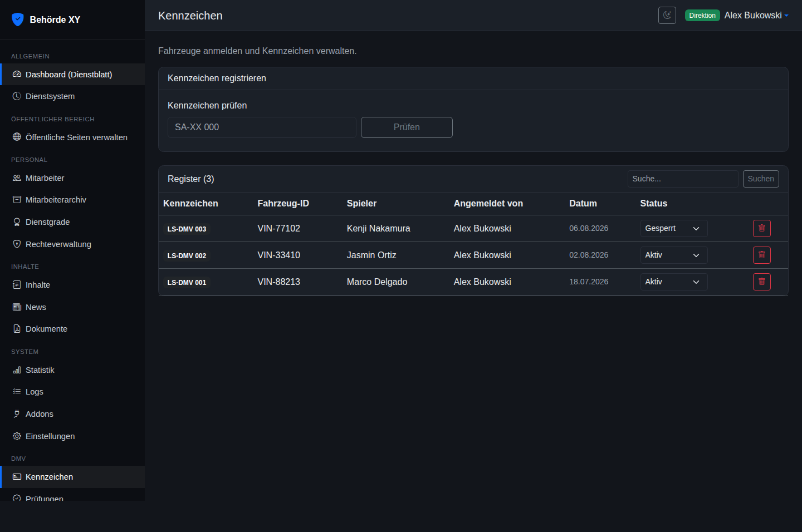Open Einstellungen in sidebar
This screenshot has height=532, width=802.
tap(72, 436)
